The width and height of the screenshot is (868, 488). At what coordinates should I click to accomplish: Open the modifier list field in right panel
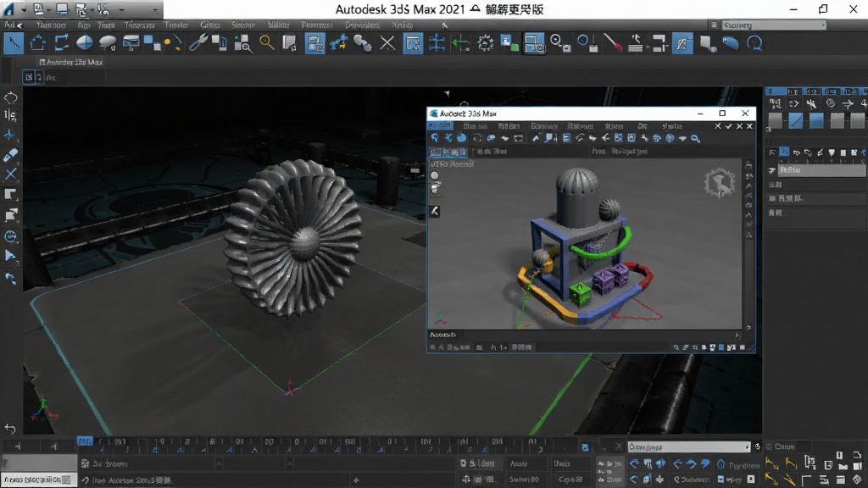pos(821,170)
